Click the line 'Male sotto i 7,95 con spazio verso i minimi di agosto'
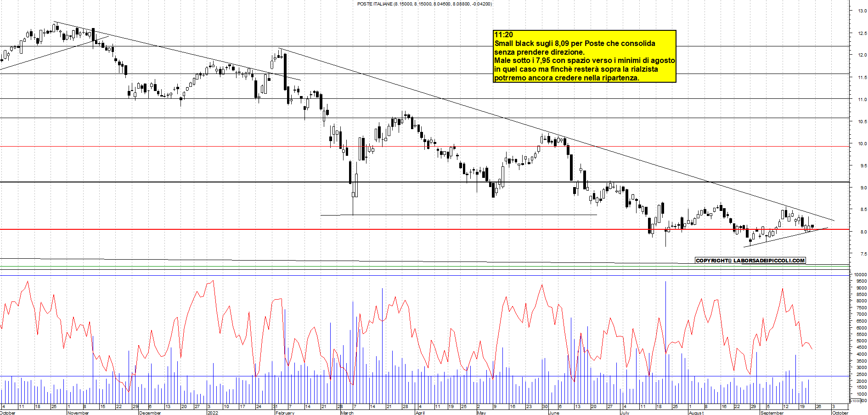This screenshot has width=868, height=415. (x=585, y=60)
